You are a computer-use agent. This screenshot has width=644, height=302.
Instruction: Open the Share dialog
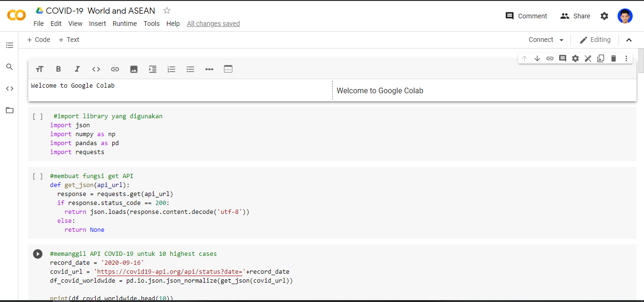click(575, 16)
